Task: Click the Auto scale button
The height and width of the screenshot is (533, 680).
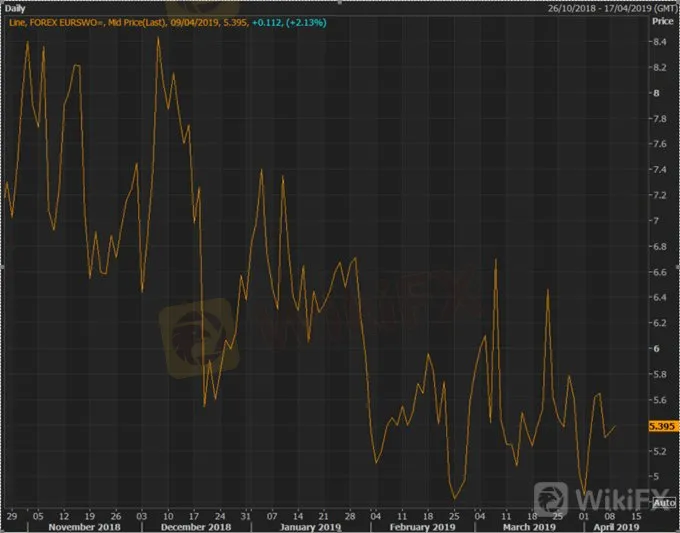Action: [x=664, y=503]
